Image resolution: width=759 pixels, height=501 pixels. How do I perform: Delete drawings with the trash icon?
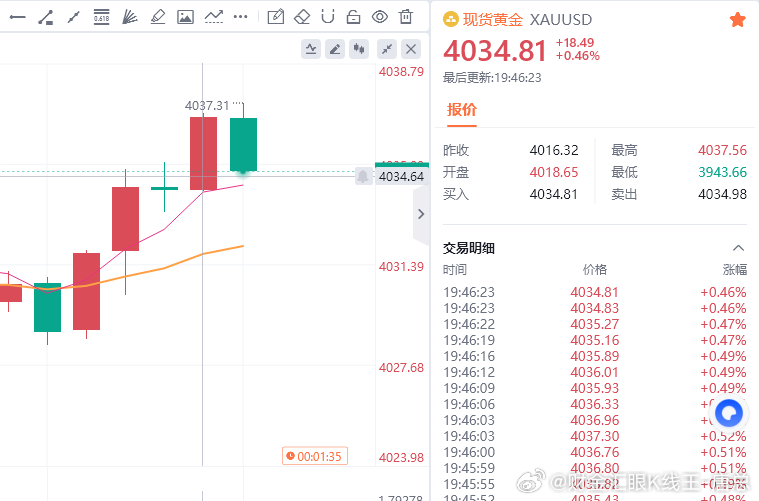pyautogui.click(x=406, y=17)
